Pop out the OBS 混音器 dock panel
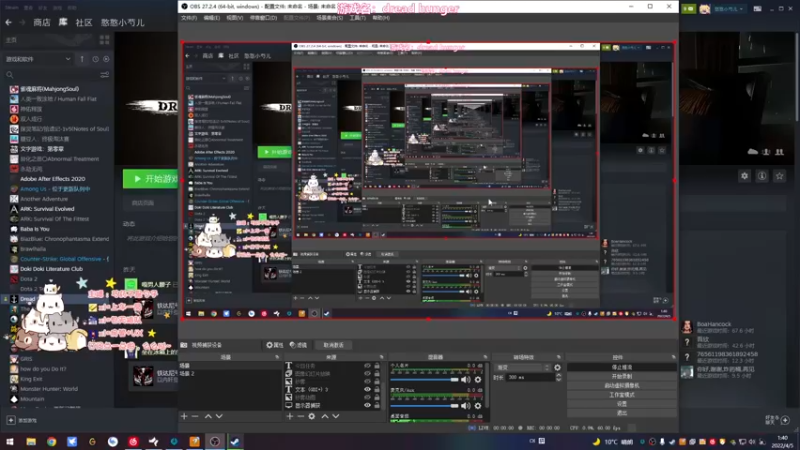 tap(485, 357)
